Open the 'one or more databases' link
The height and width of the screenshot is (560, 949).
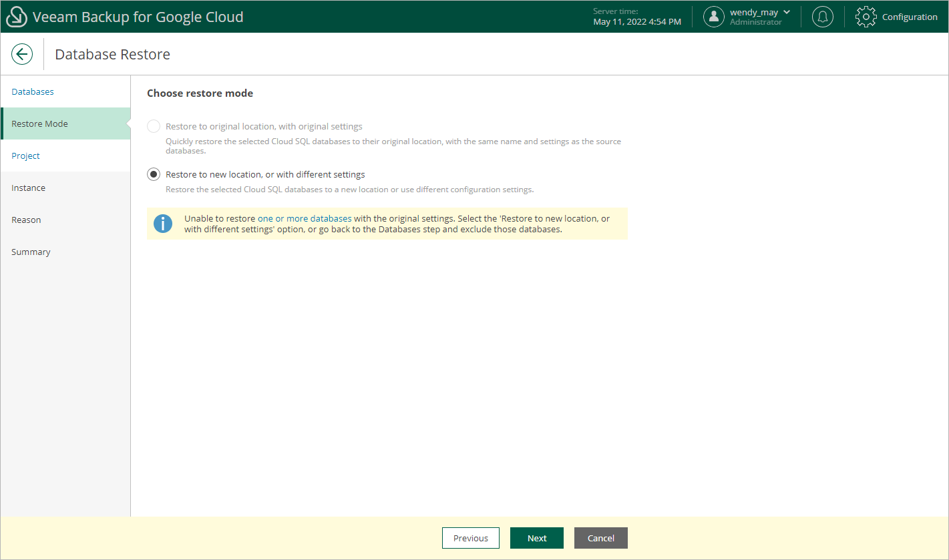point(305,218)
